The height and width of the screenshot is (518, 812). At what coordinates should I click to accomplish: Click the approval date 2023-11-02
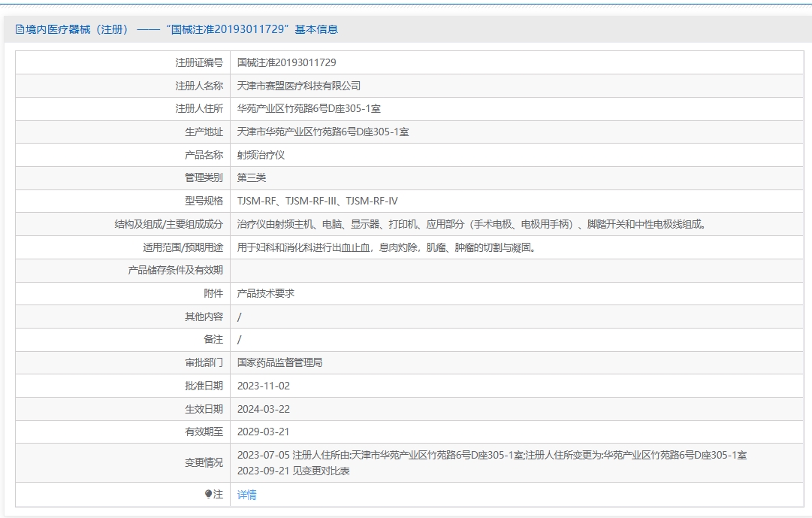[264, 386]
